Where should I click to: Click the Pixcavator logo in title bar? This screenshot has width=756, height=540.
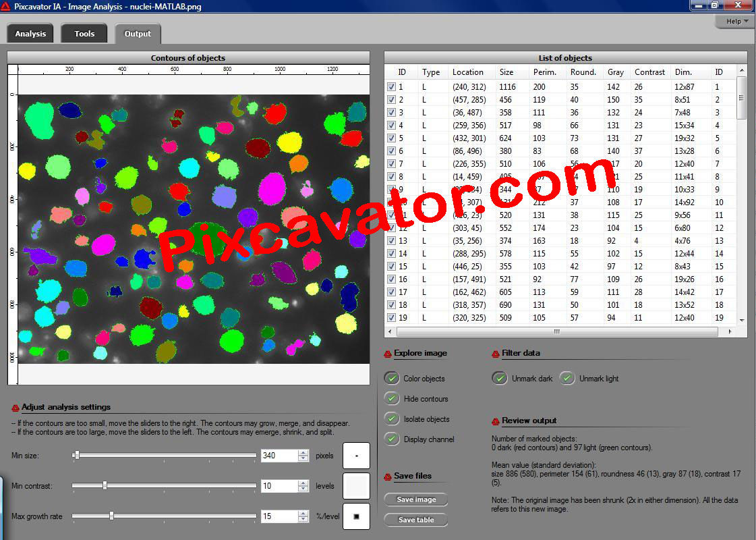click(x=6, y=6)
